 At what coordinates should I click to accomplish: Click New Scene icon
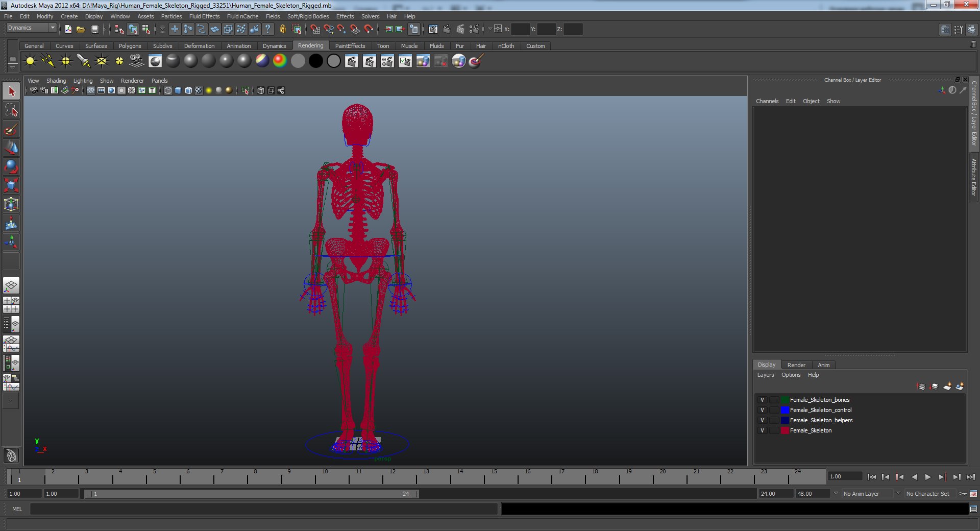pyautogui.click(x=68, y=29)
